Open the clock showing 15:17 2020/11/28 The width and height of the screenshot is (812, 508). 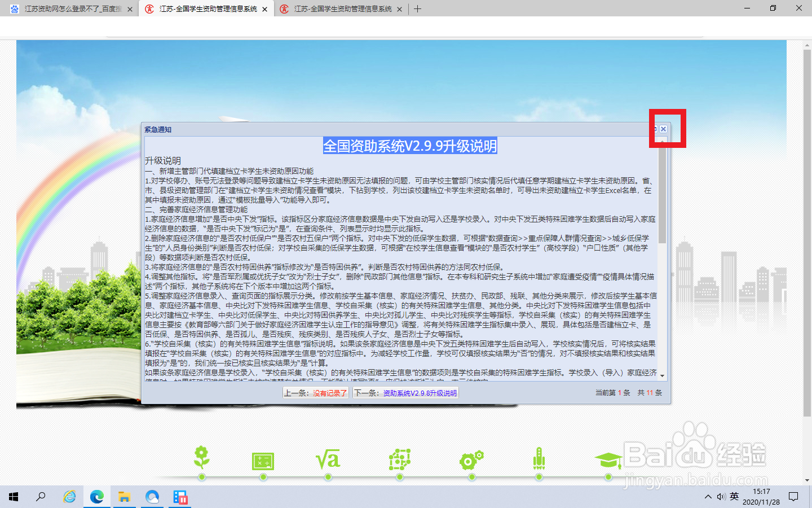tap(761, 497)
